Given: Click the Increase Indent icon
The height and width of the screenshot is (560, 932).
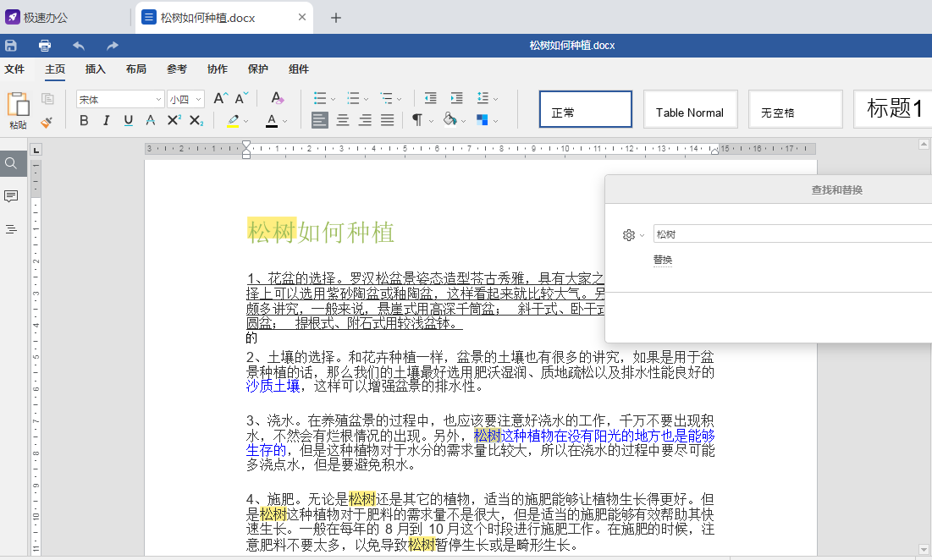Looking at the screenshot, I should pos(456,98).
